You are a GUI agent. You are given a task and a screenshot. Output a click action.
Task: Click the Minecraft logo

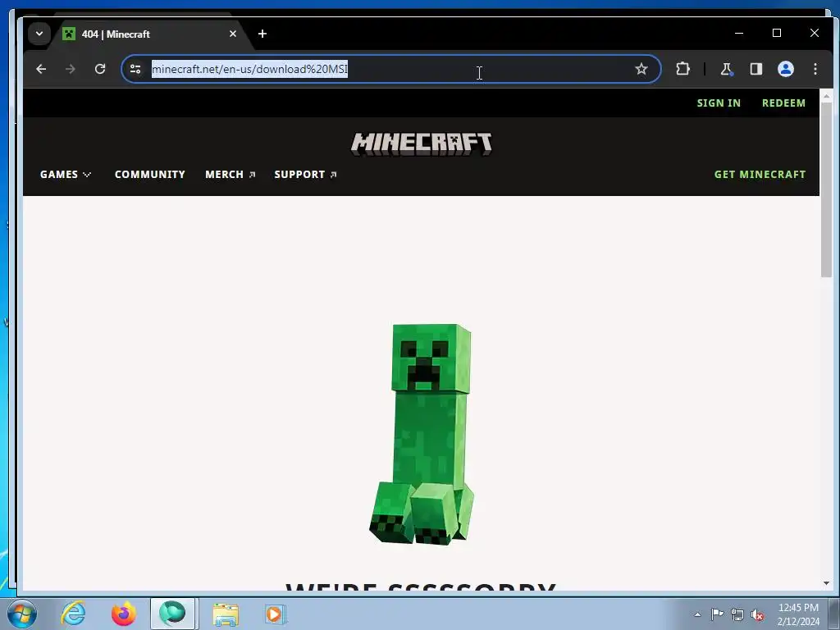pos(421,144)
